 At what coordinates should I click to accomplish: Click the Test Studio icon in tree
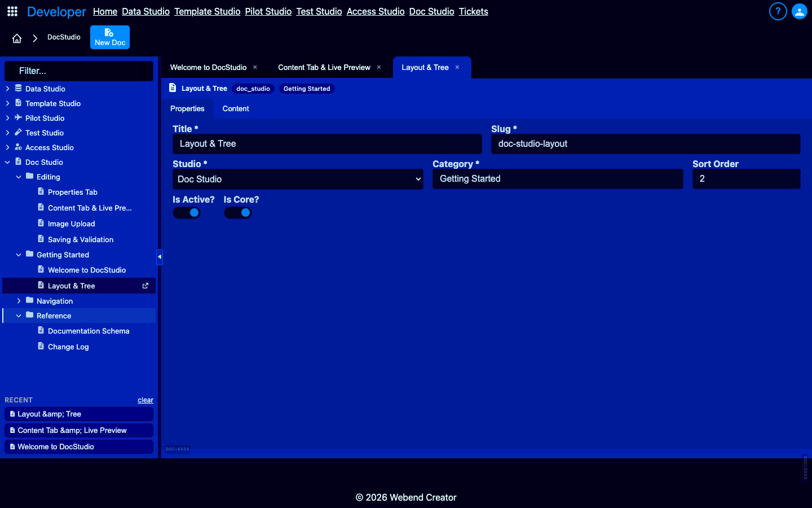tap(19, 132)
